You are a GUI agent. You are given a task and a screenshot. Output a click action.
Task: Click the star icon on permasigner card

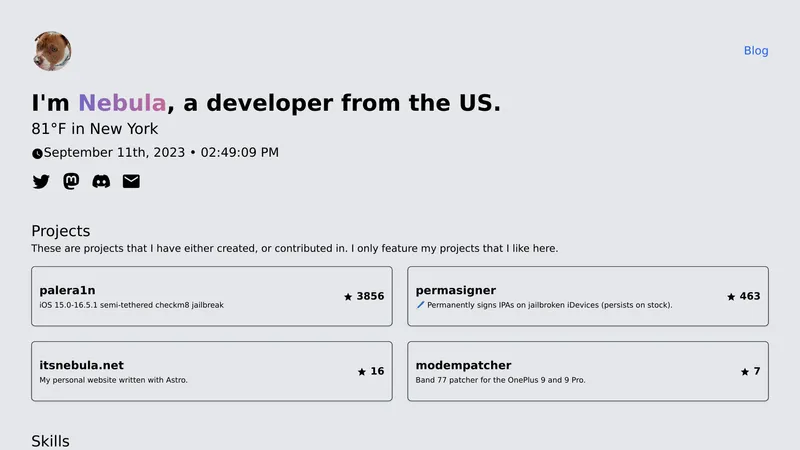(x=731, y=297)
